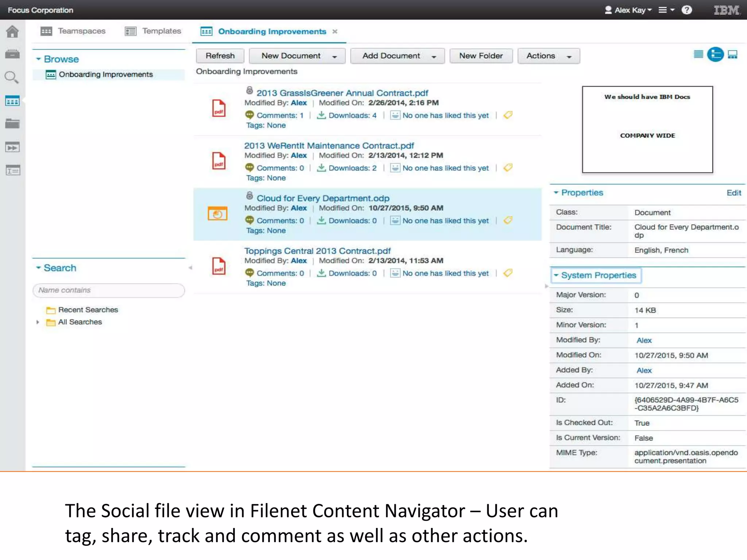Click Edit in Properties panel
The width and height of the screenshot is (747, 560).
click(x=734, y=193)
